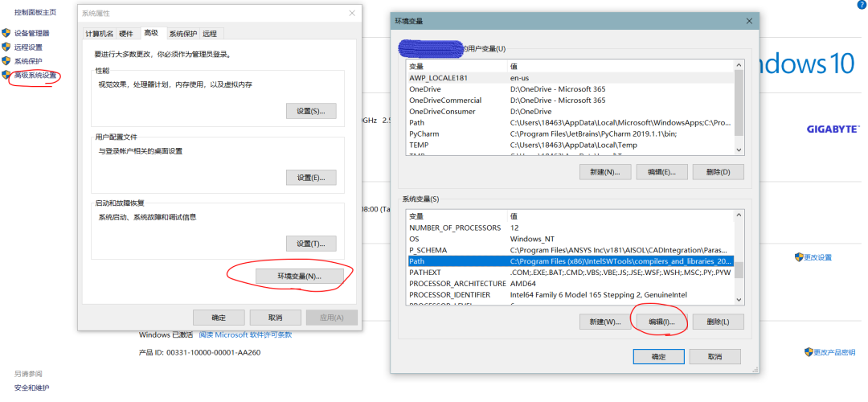The image size is (868, 402).
Task: Click 更改设置 link
Action: pos(817,257)
